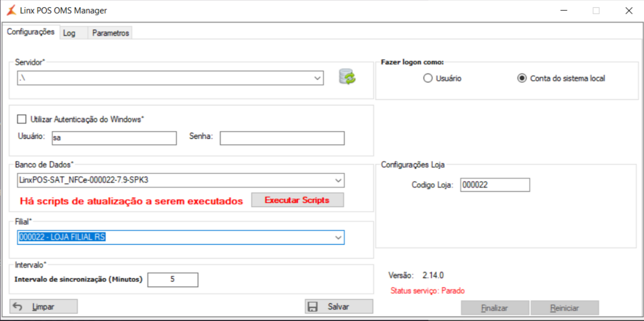Close the Linx POS OMS Manager window
The height and width of the screenshot is (321, 644).
[x=628, y=10]
